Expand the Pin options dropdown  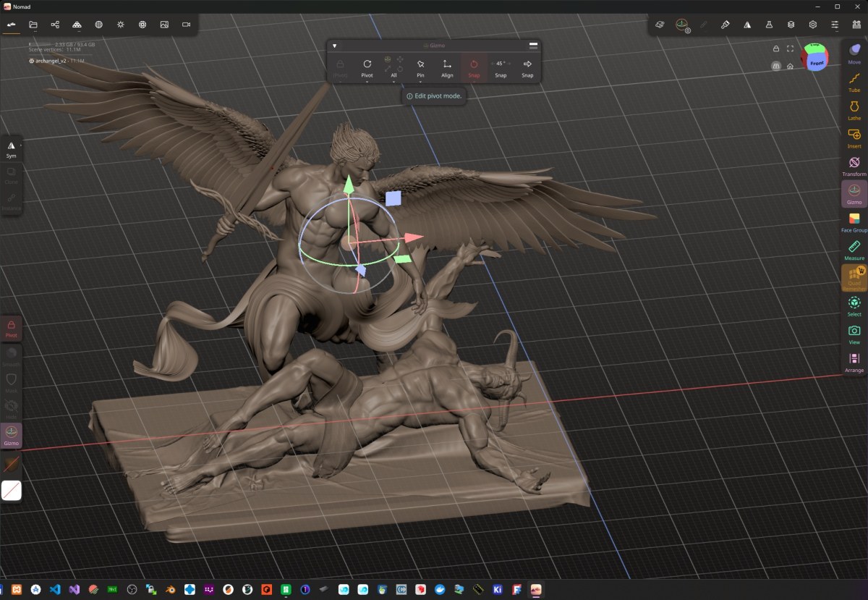420,68
